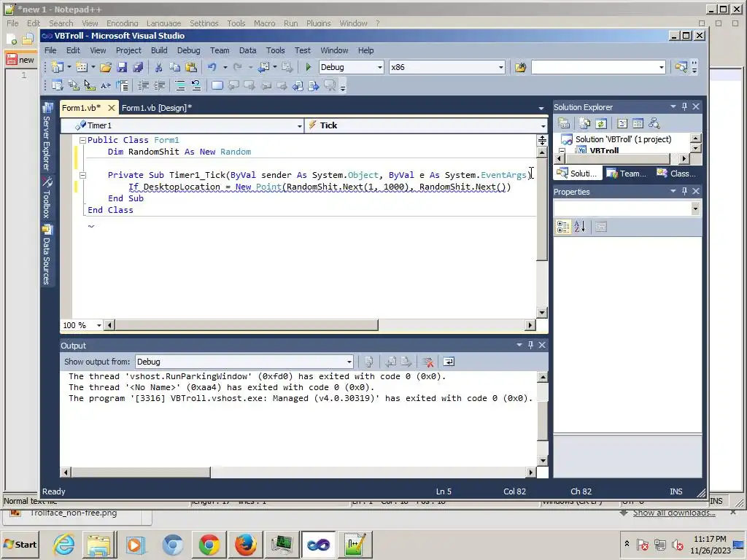Switch to the Team Explorer tab
The image size is (747, 560).
(627, 174)
